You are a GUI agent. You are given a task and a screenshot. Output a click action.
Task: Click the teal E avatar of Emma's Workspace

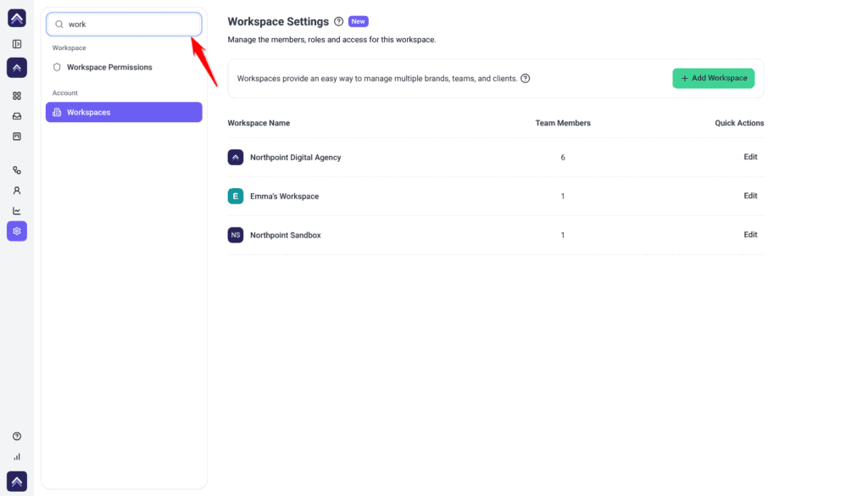point(236,196)
